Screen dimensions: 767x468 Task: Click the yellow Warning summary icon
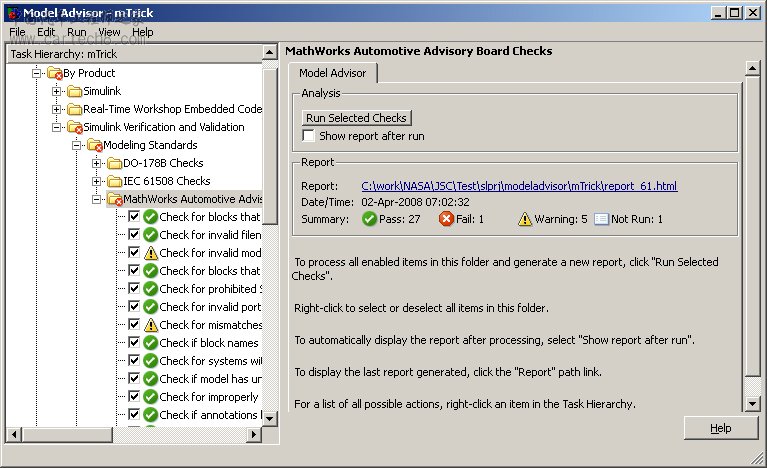[525, 219]
